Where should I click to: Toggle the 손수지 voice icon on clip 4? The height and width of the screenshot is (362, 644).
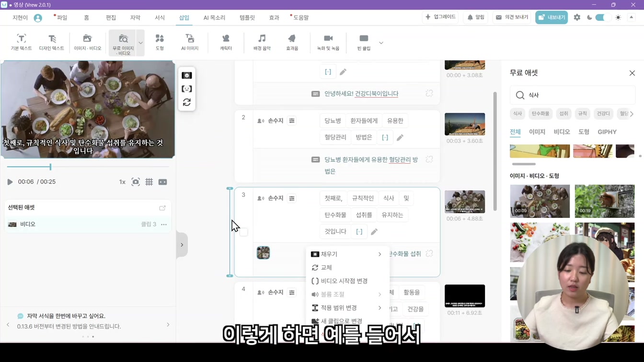261,293
